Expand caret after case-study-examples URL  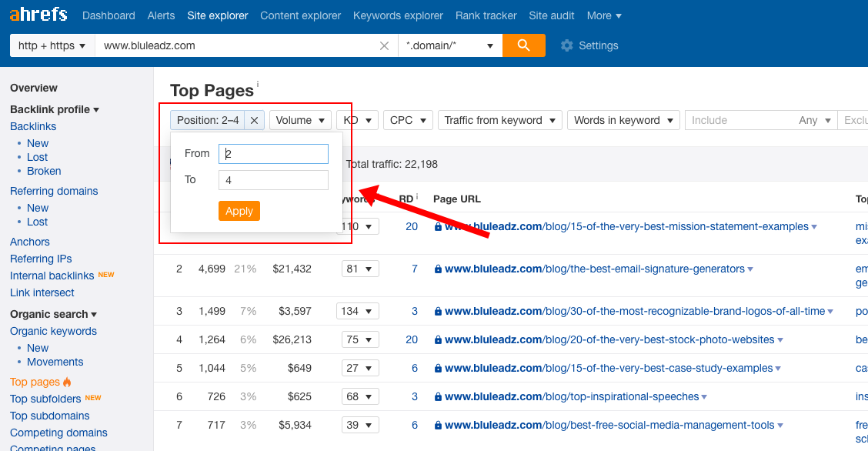(778, 369)
